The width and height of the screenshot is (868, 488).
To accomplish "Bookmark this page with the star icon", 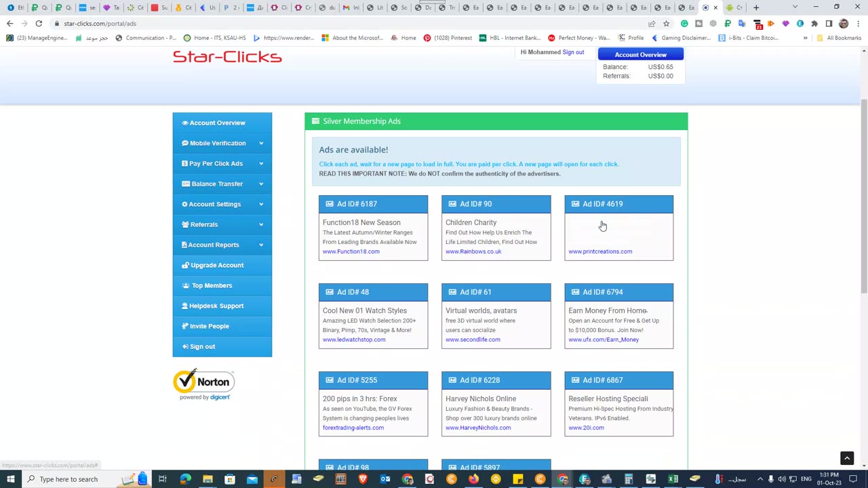I will (x=666, y=24).
